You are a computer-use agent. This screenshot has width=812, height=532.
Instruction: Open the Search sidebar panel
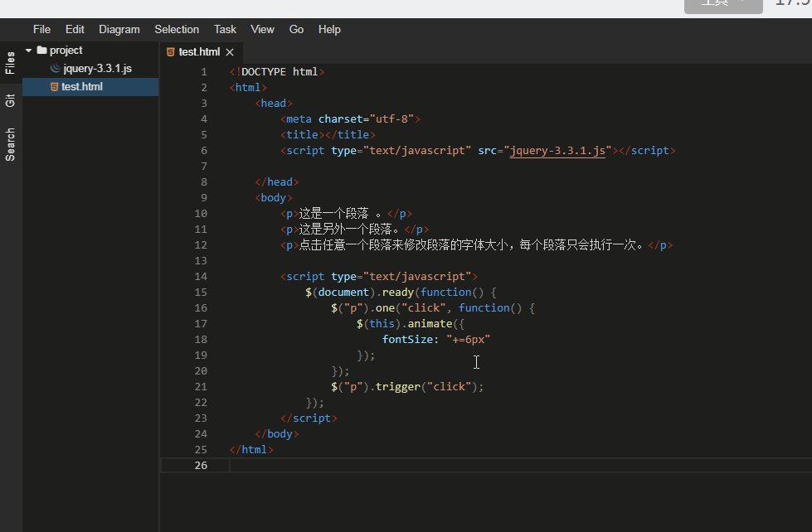[x=10, y=144]
